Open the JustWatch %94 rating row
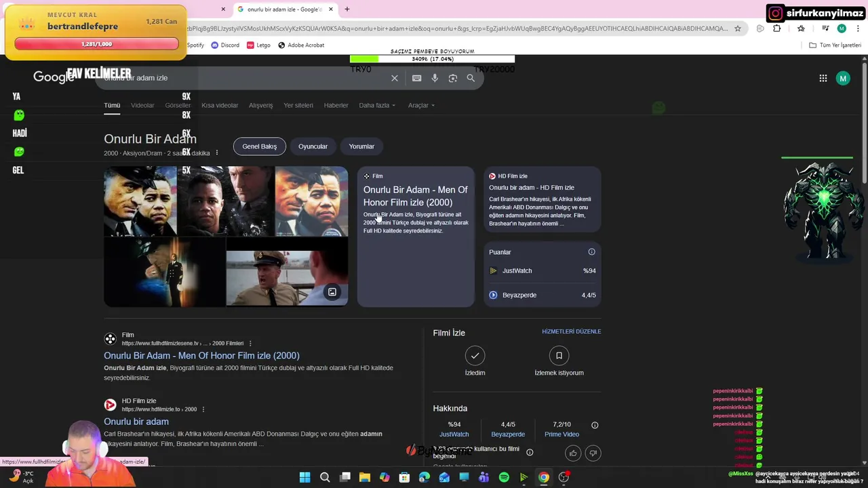 coord(542,270)
